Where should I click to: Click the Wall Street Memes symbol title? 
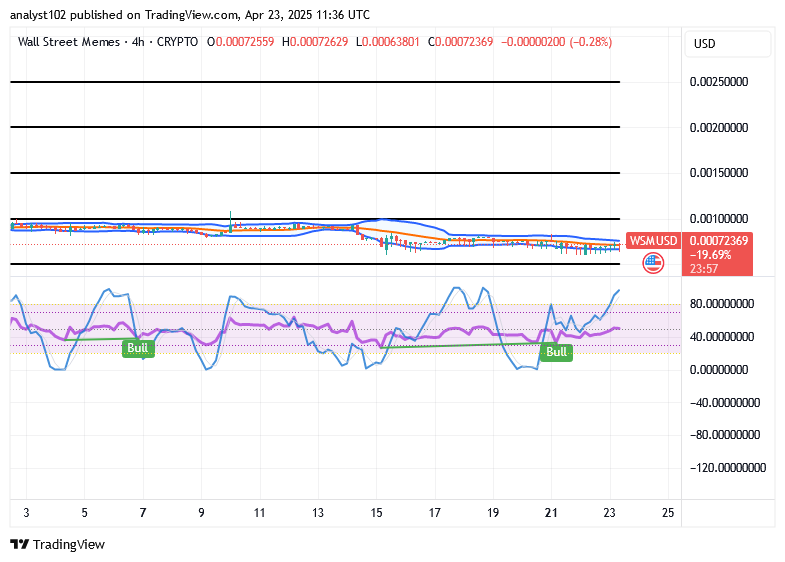pyautogui.click(x=69, y=42)
